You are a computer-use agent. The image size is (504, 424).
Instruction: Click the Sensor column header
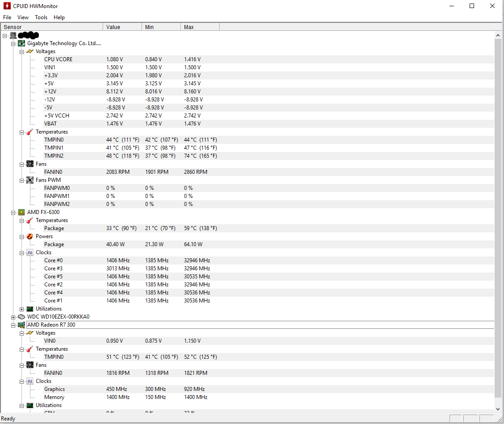pyautogui.click(x=52, y=27)
